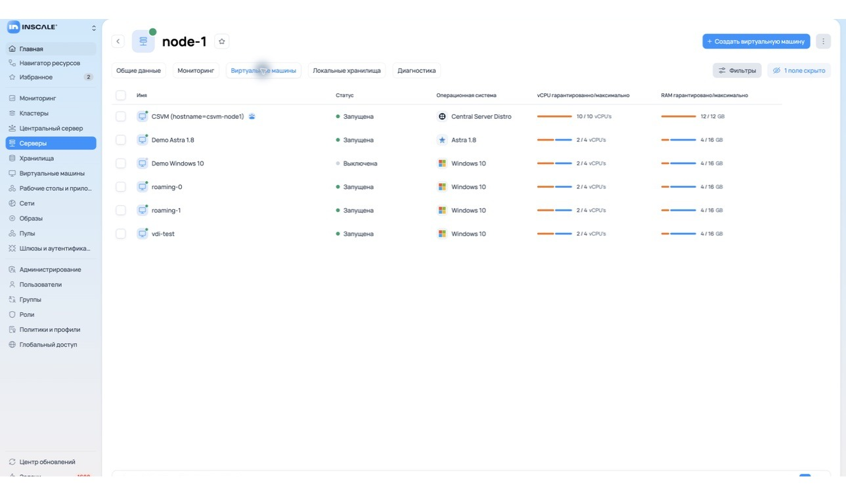
Task: Open Главная in the sidebar
Action: pyautogui.click(x=51, y=49)
